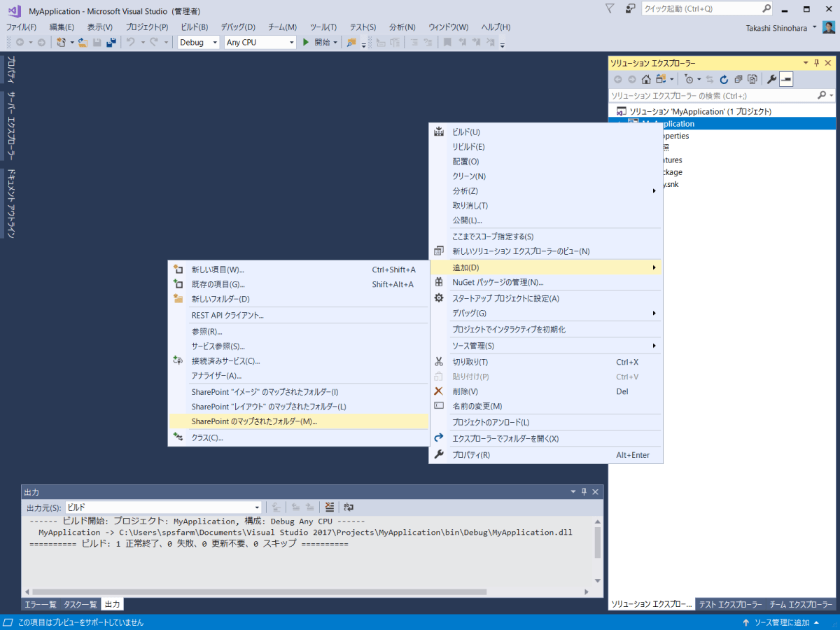The image size is (840, 630).
Task: Open the ツール(T) menu
Action: pos(323,27)
